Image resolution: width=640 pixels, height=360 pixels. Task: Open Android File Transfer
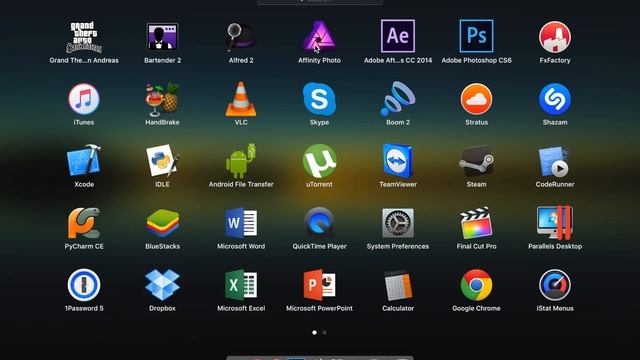coord(241,161)
